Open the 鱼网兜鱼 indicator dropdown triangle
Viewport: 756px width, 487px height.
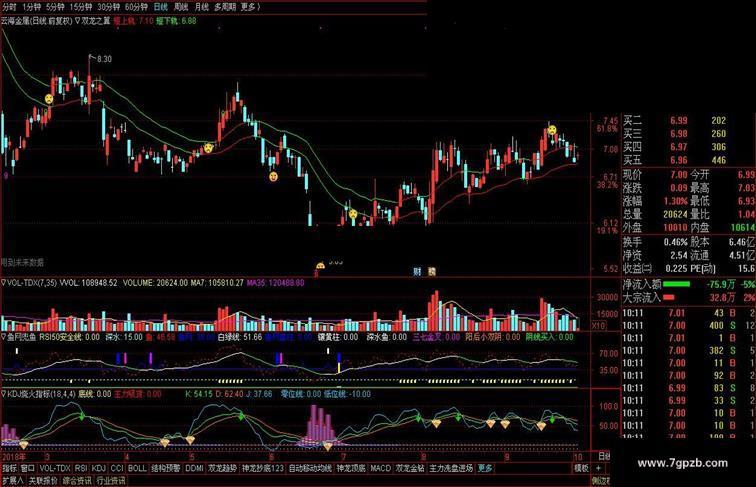(4, 337)
